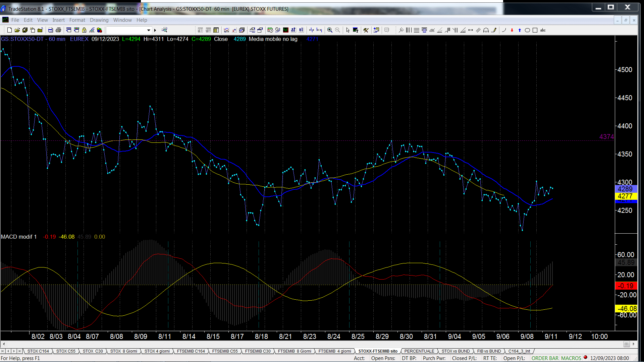Select the Ellipse drawing tool

click(527, 30)
